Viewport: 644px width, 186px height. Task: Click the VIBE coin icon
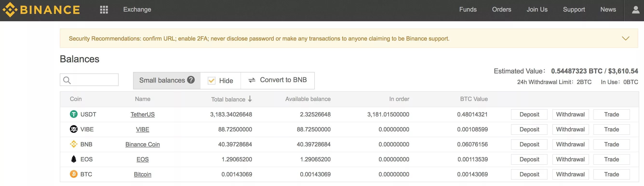(74, 129)
